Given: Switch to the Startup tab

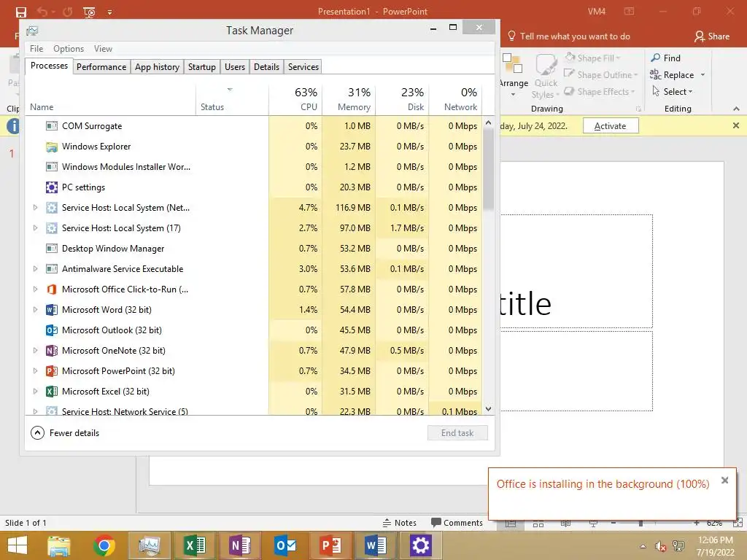Looking at the screenshot, I should [x=202, y=67].
